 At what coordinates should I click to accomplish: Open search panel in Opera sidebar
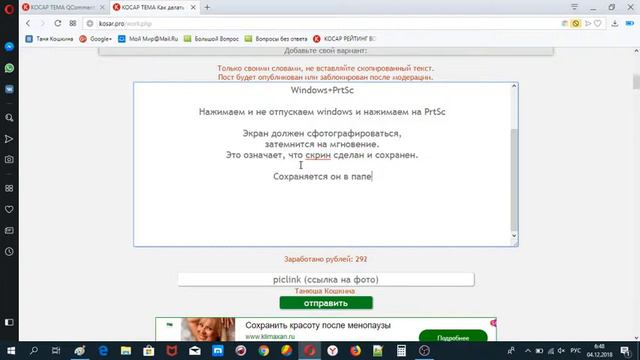9,118
